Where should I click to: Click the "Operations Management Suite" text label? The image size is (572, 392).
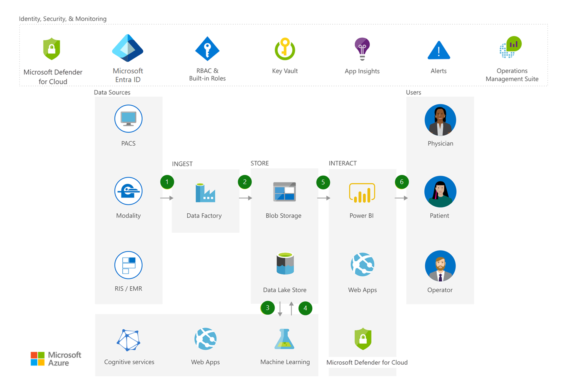pyautogui.click(x=512, y=75)
